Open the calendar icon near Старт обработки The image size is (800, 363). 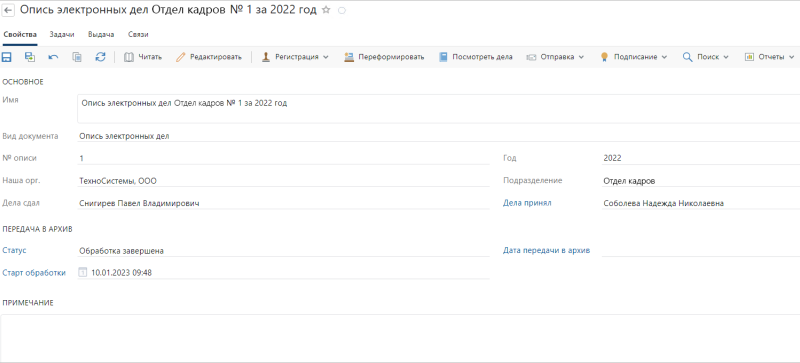(x=83, y=273)
